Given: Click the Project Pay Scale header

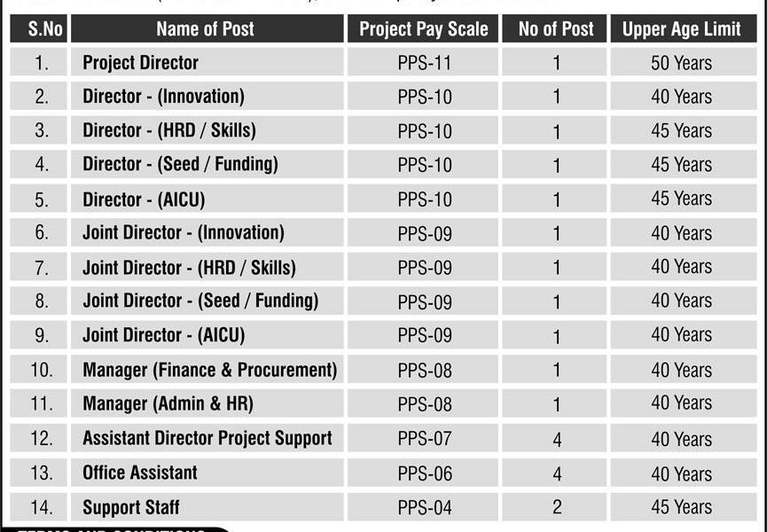Looking at the screenshot, I should (x=423, y=28).
